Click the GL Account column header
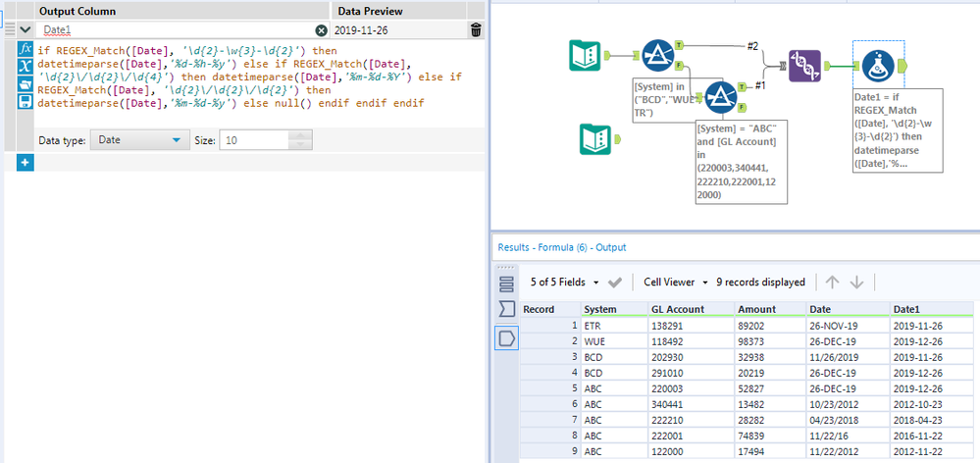This screenshot has height=463, width=980. 677,309
